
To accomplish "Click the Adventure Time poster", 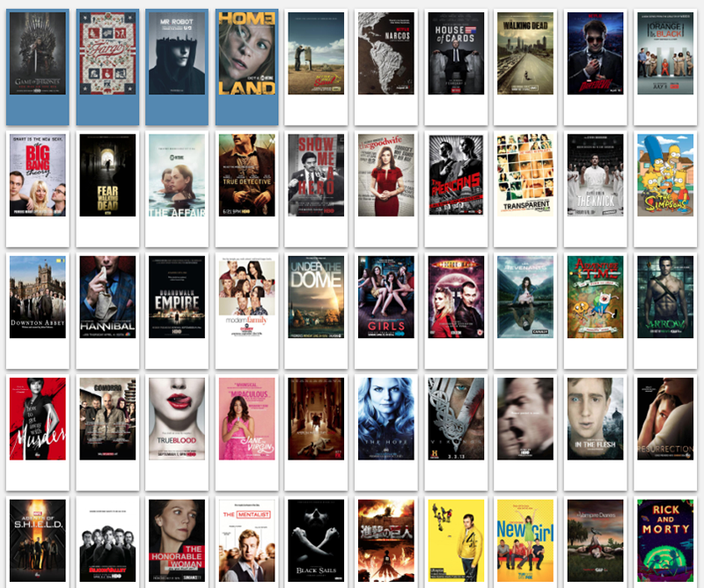I will pos(596,297).
